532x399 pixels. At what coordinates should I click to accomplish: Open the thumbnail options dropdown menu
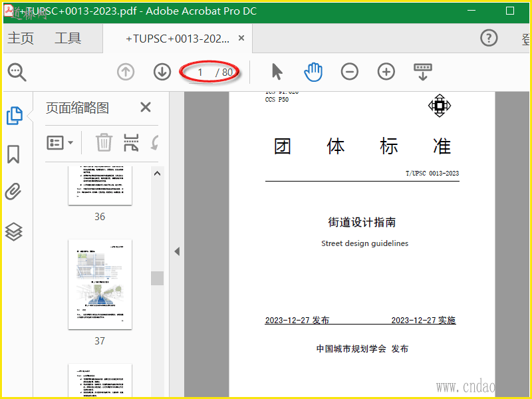point(60,143)
